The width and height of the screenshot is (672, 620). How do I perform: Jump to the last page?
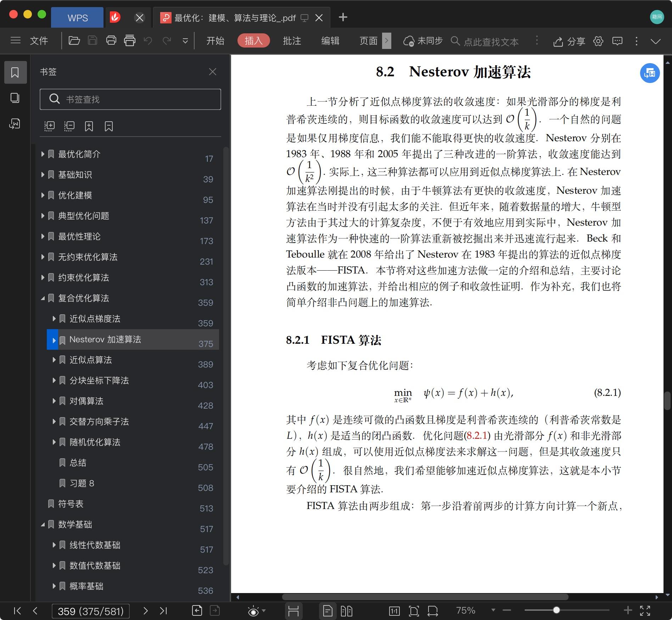coord(163,610)
